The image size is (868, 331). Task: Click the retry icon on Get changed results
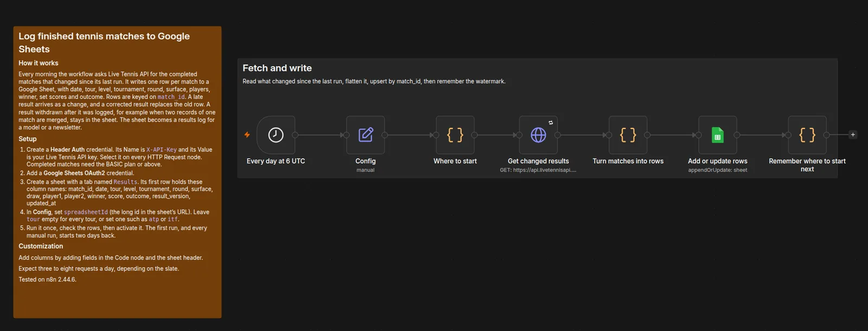tap(551, 123)
